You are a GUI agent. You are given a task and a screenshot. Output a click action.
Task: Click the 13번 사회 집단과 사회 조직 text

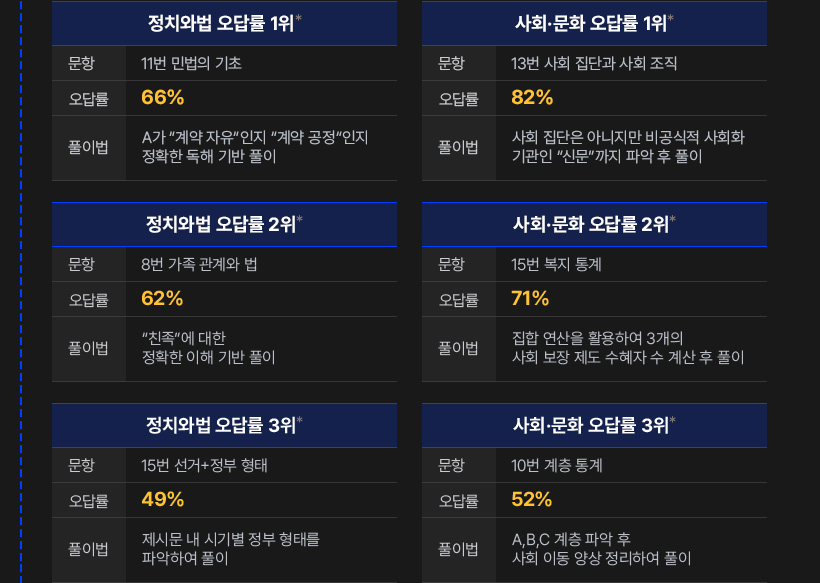[x=594, y=63]
